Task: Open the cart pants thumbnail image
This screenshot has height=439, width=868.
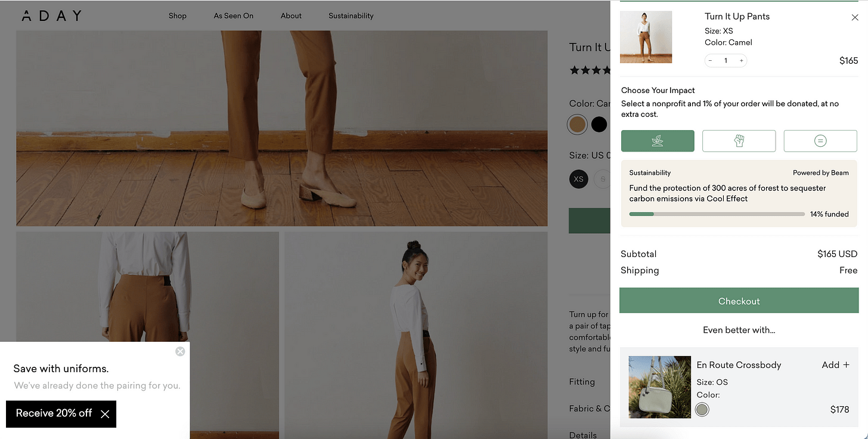Action: click(x=646, y=37)
